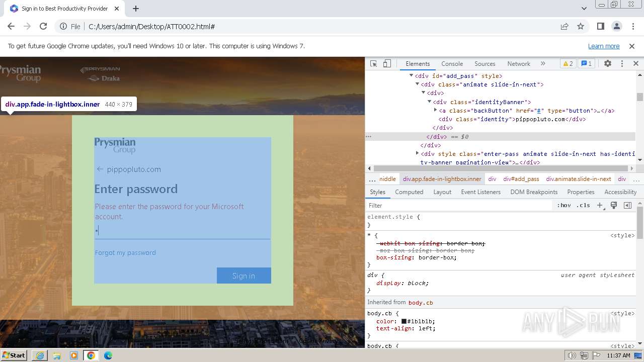Open the Event Listeners tab

(x=480, y=192)
